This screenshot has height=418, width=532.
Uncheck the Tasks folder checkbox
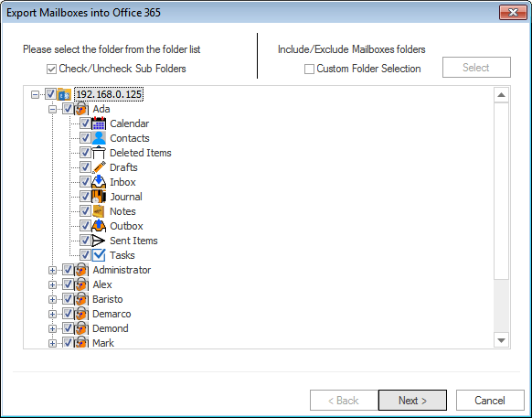click(85, 254)
